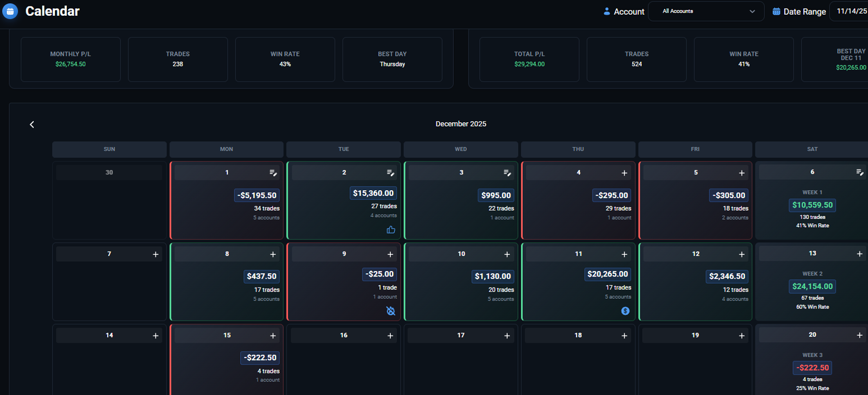Click the crossed-out alarm icon on December 9

pos(391,311)
